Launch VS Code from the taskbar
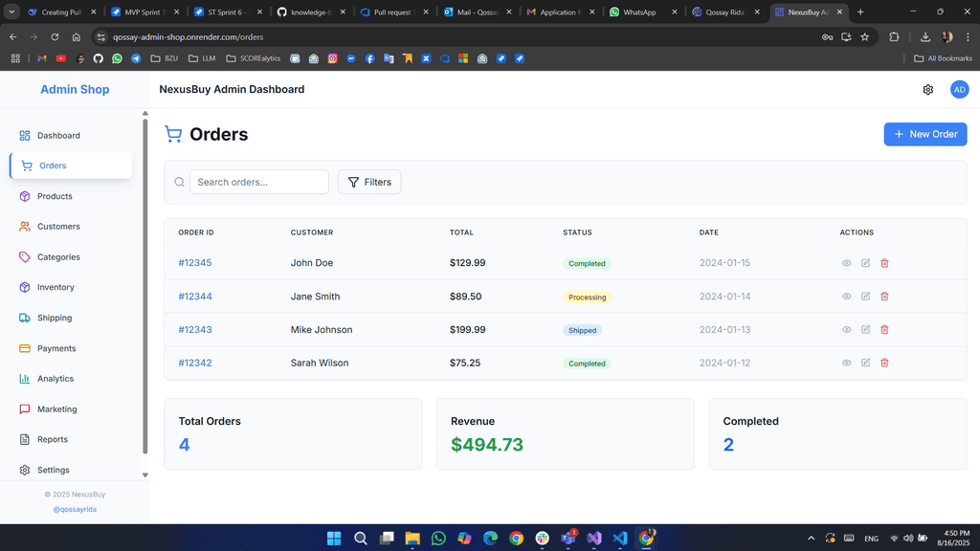980x551 pixels. click(x=620, y=538)
